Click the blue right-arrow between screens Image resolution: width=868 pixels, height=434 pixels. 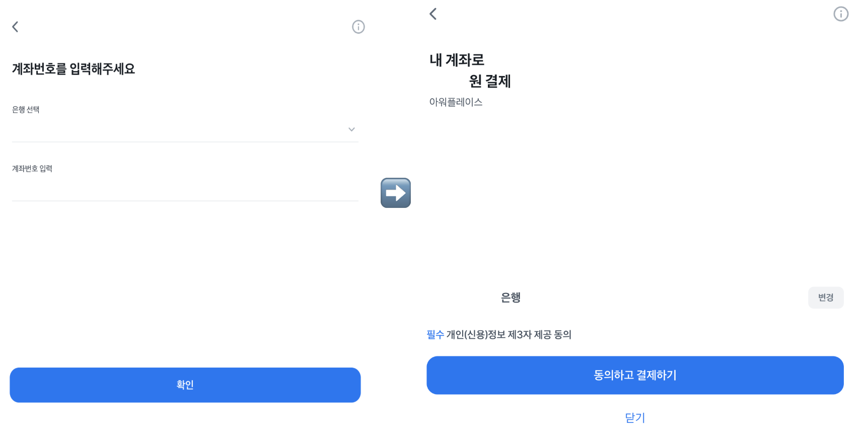[396, 193]
